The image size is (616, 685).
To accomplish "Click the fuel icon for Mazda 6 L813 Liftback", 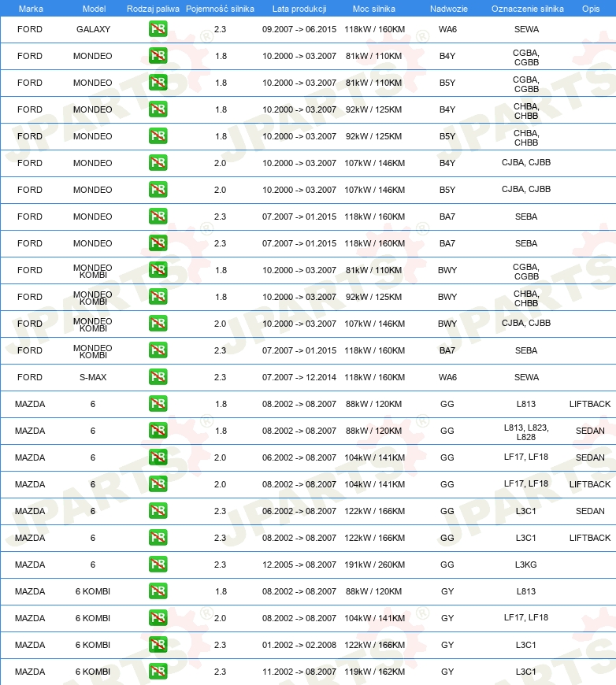I will coord(158,404).
